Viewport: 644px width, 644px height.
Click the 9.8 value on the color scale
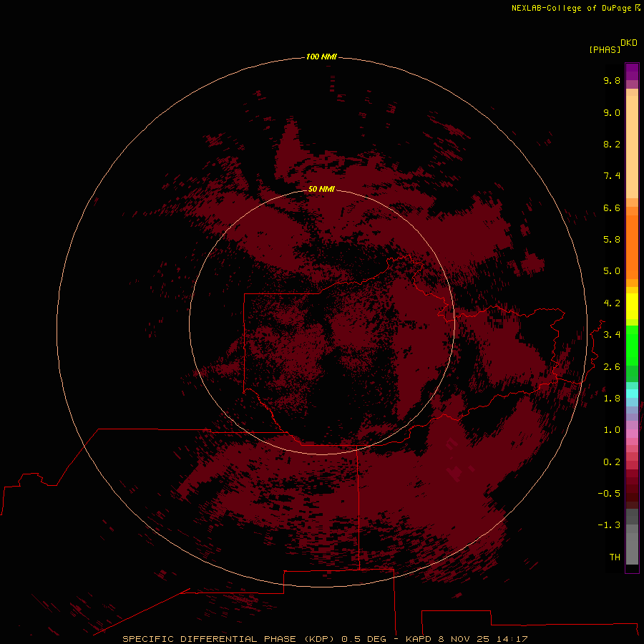[612, 80]
